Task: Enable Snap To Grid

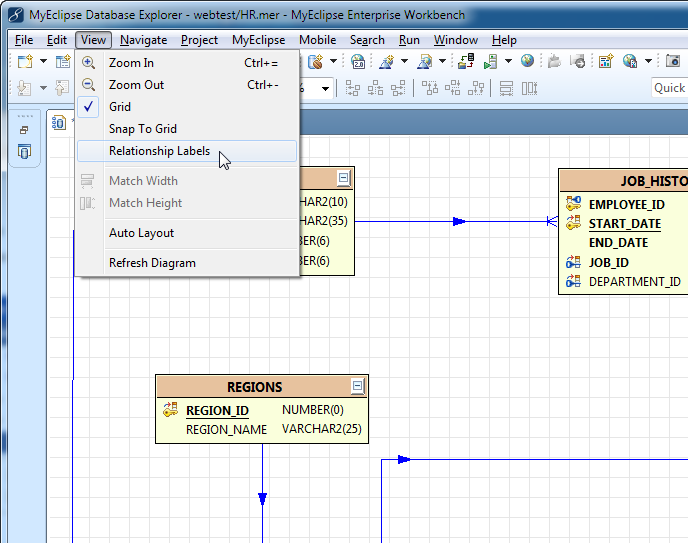Action: 142,129
